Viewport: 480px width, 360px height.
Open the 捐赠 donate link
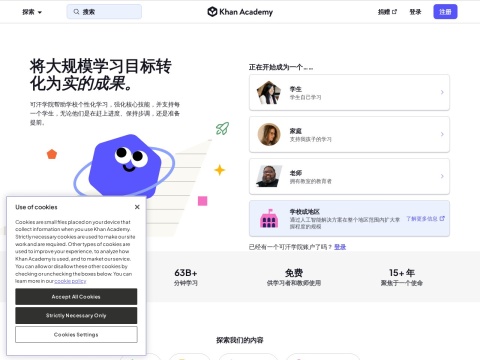[387, 12]
